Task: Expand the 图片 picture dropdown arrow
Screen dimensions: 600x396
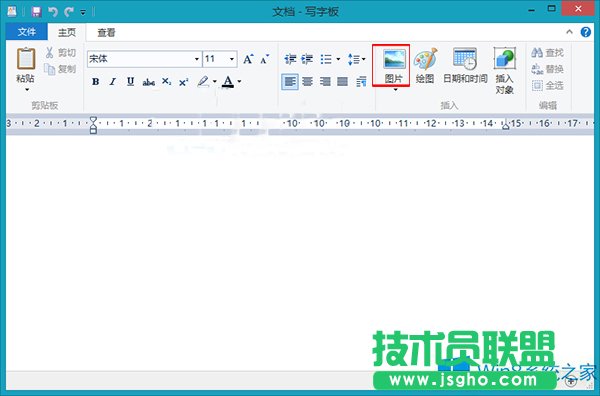Action: (x=395, y=90)
